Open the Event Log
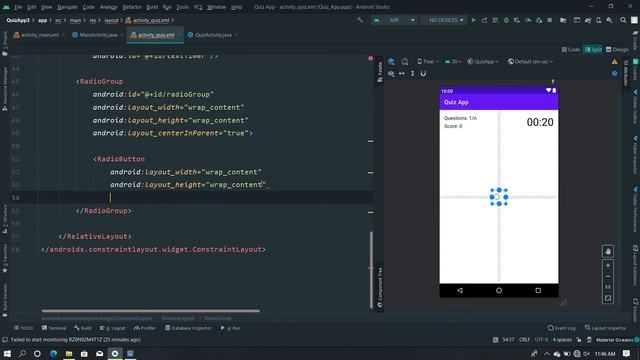 pos(562,328)
